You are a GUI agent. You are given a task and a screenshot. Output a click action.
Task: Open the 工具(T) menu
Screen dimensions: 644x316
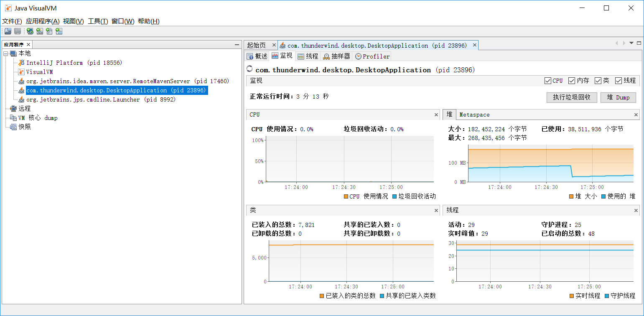(98, 21)
